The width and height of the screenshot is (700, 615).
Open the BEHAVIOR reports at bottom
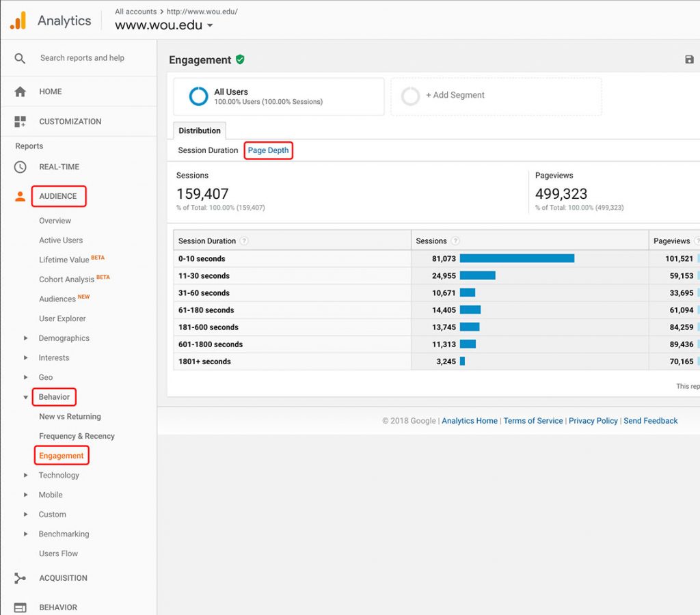(58, 607)
